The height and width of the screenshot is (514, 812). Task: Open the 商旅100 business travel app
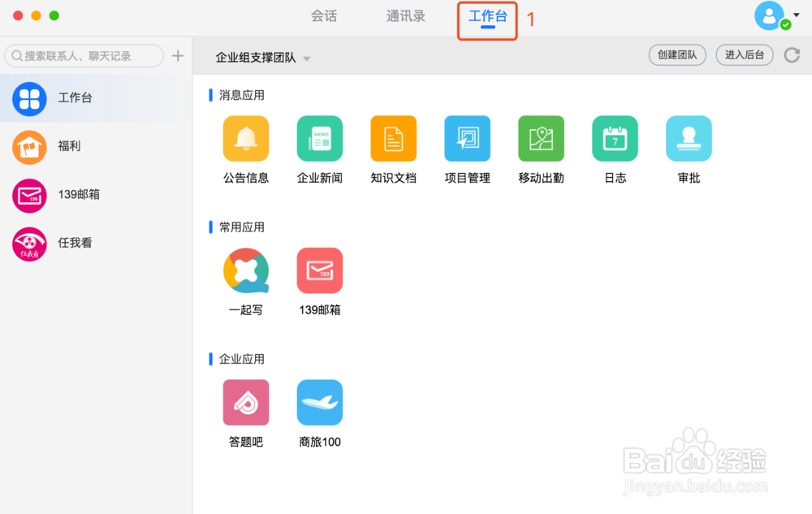(x=319, y=402)
